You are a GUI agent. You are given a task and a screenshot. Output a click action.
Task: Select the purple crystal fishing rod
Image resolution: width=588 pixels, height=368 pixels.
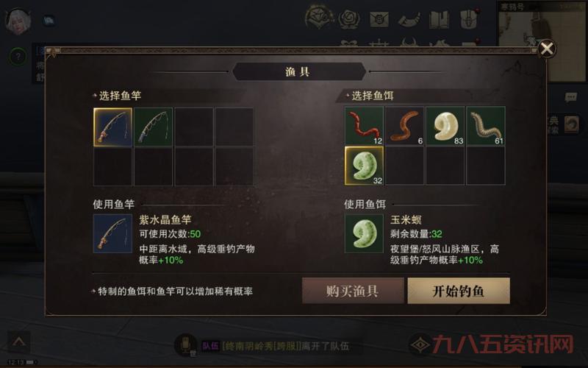112,127
